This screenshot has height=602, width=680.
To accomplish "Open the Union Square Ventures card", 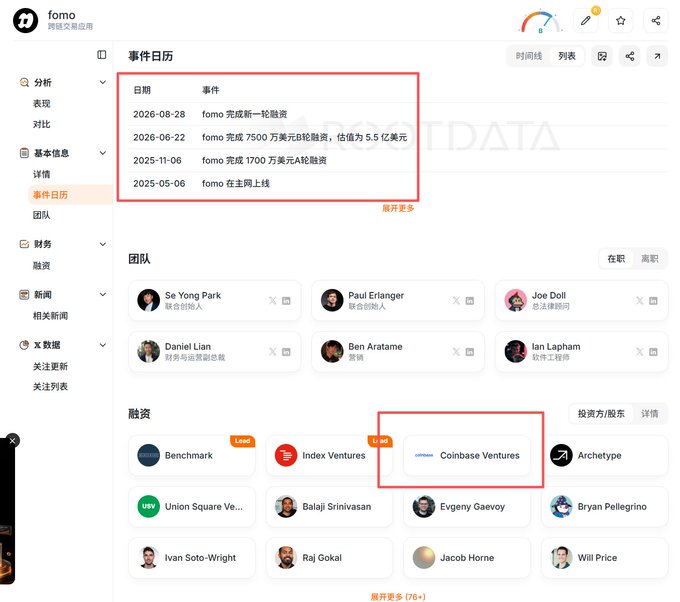I will (192, 507).
